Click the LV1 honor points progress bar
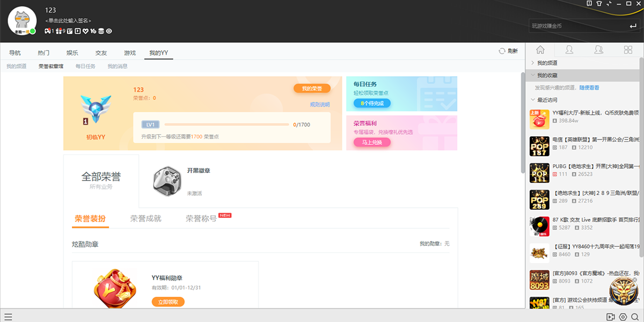Image resolution: width=644 pixels, height=322 pixels. click(x=226, y=125)
